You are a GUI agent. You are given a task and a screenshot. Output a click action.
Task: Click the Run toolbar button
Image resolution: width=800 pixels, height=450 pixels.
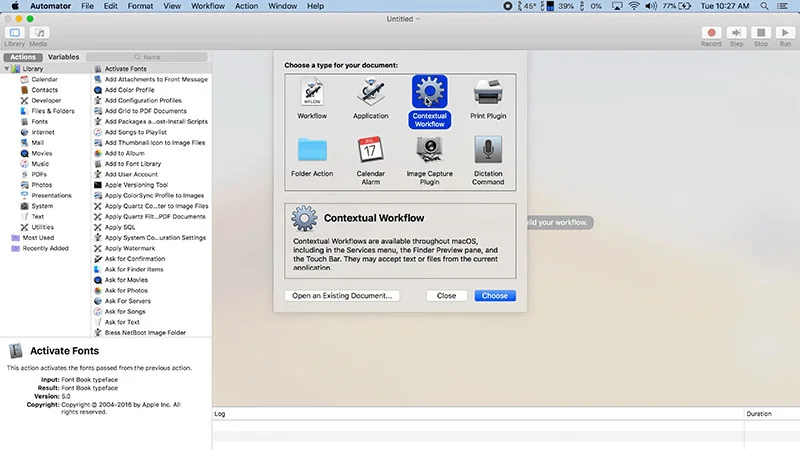pyautogui.click(x=785, y=33)
